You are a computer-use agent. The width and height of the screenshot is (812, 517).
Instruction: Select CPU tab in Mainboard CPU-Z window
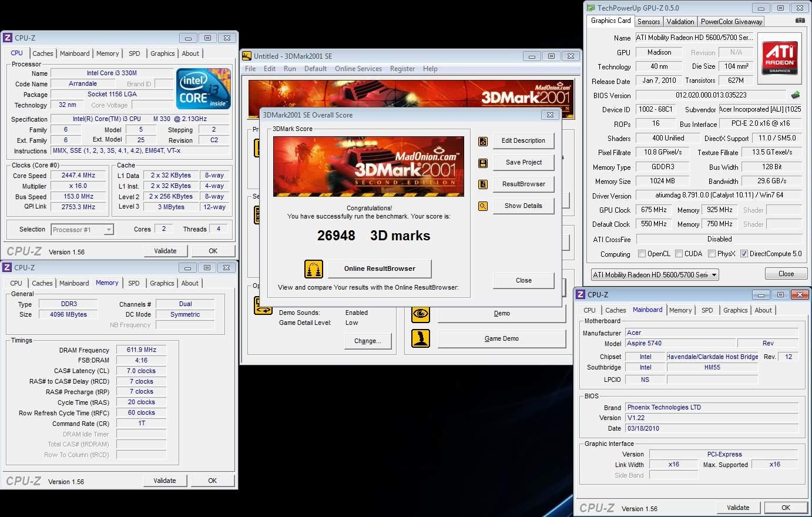pyautogui.click(x=589, y=310)
